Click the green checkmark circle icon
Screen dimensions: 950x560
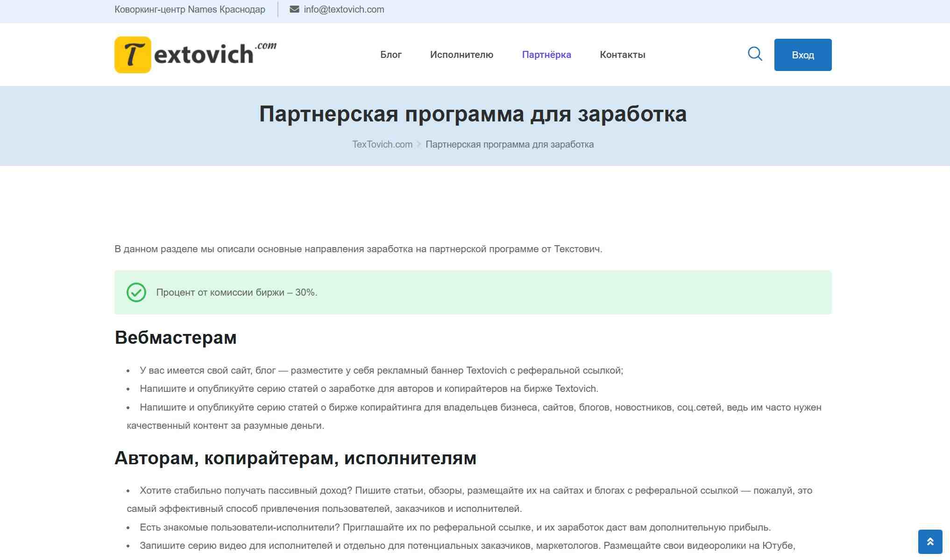click(136, 292)
